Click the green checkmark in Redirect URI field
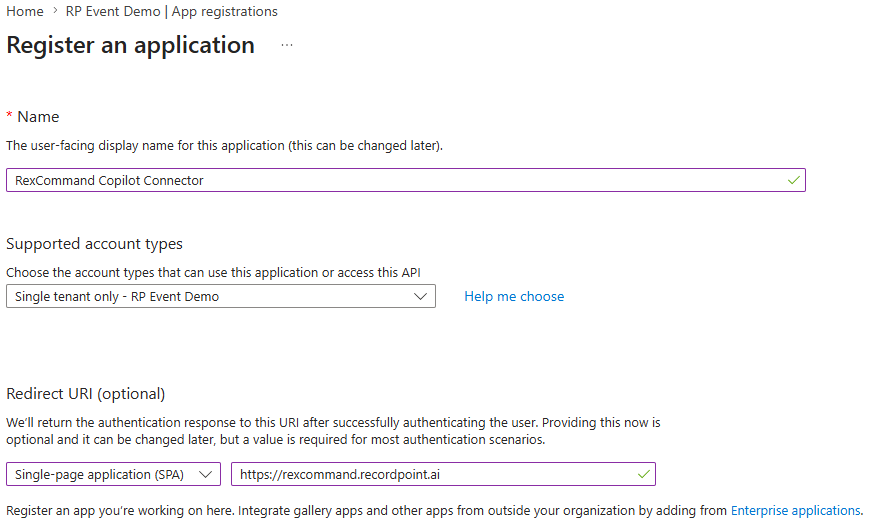Image resolution: width=871 pixels, height=522 pixels. [x=643, y=473]
